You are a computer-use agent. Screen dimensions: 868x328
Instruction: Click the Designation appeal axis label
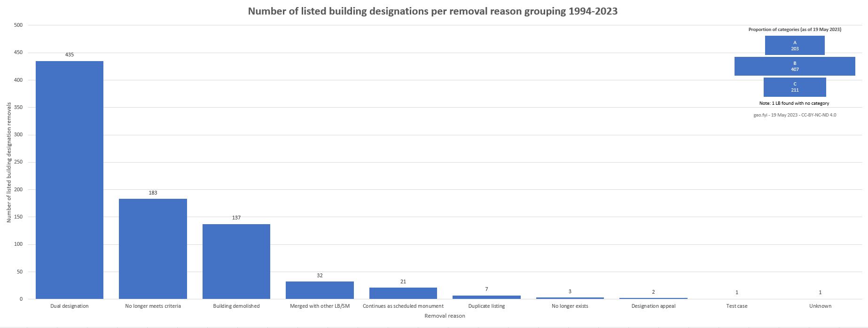(653, 306)
